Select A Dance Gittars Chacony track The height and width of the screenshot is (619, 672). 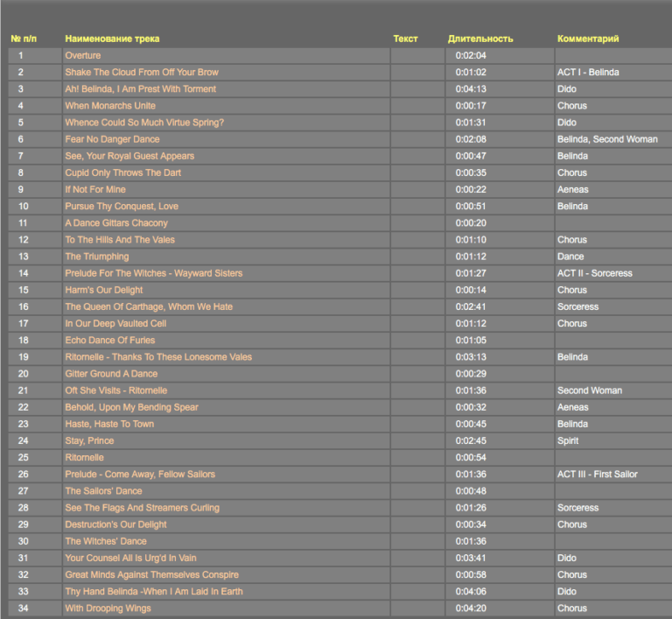[116, 223]
